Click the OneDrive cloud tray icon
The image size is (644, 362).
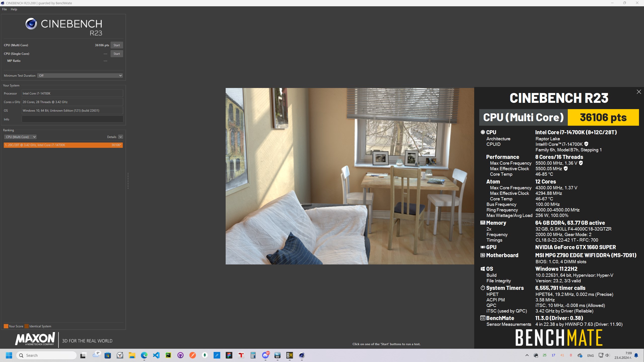[x=580, y=355]
